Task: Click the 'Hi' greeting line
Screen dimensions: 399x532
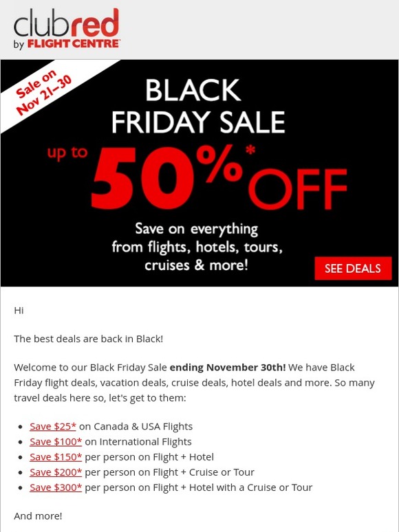Action: [19, 311]
